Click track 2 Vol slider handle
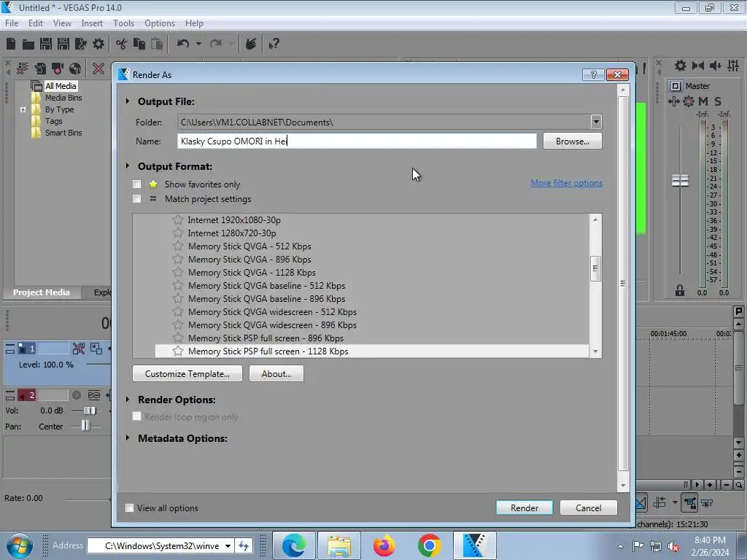The height and width of the screenshot is (560, 747). pos(90,411)
